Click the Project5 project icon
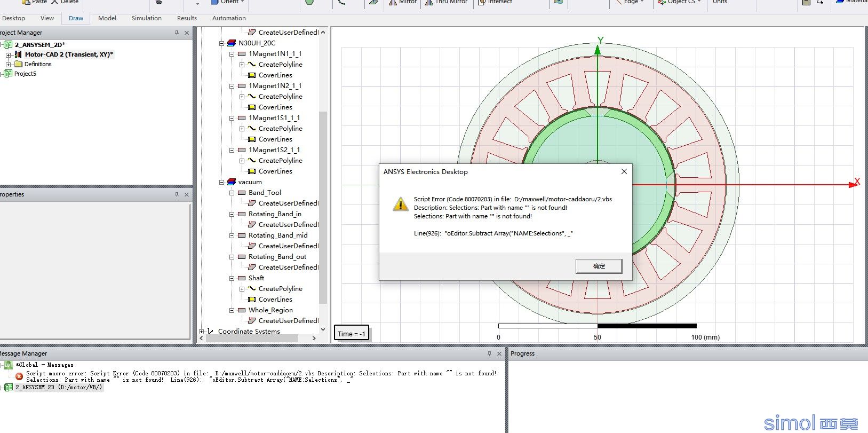Image resolution: width=868 pixels, height=433 pixels. click(x=8, y=74)
